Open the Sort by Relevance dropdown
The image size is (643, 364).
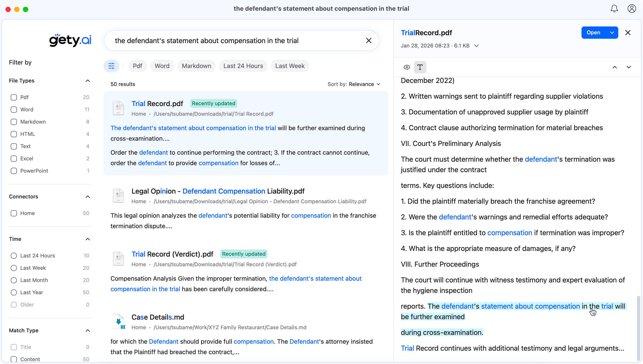(354, 84)
